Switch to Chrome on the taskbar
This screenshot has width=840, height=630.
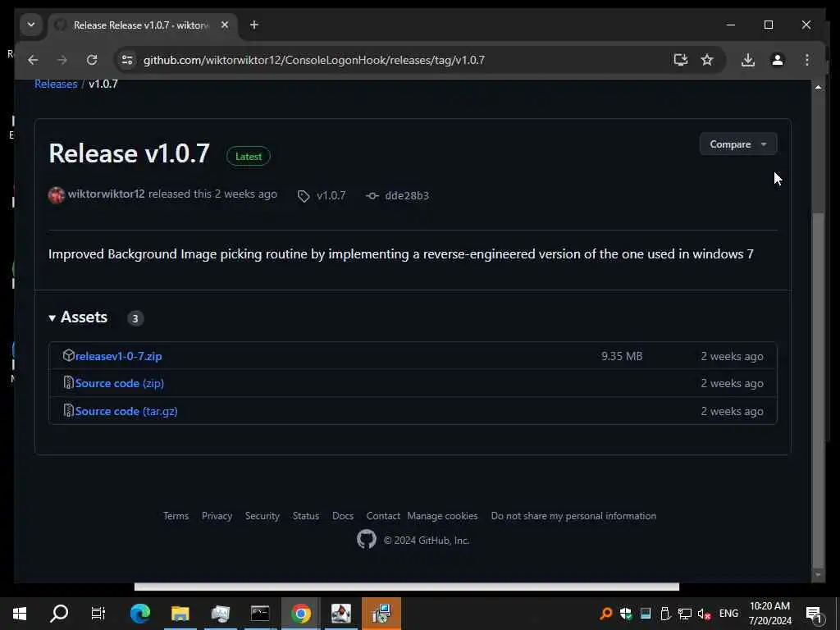pyautogui.click(x=300, y=614)
